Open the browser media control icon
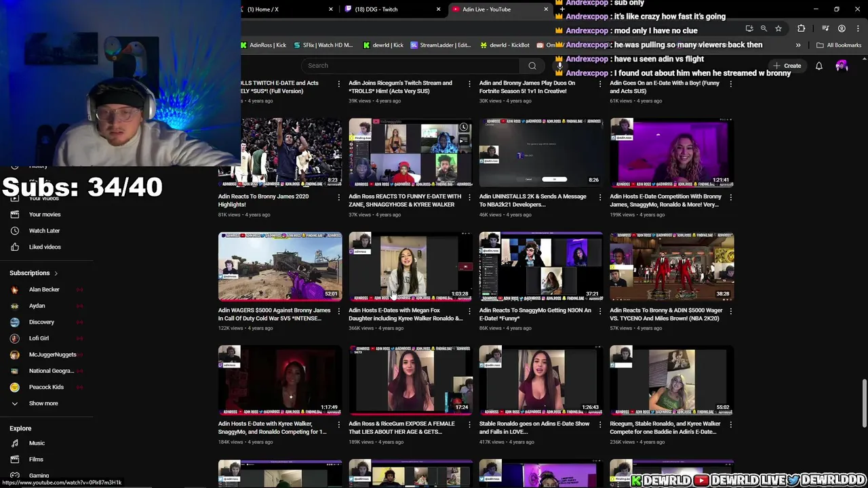This screenshot has width=868, height=488. 825,28
